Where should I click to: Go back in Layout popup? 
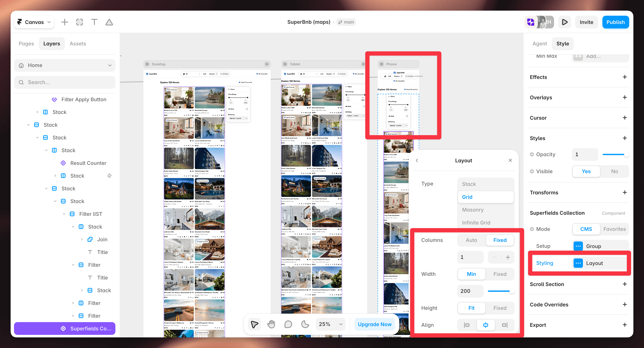coord(417,160)
